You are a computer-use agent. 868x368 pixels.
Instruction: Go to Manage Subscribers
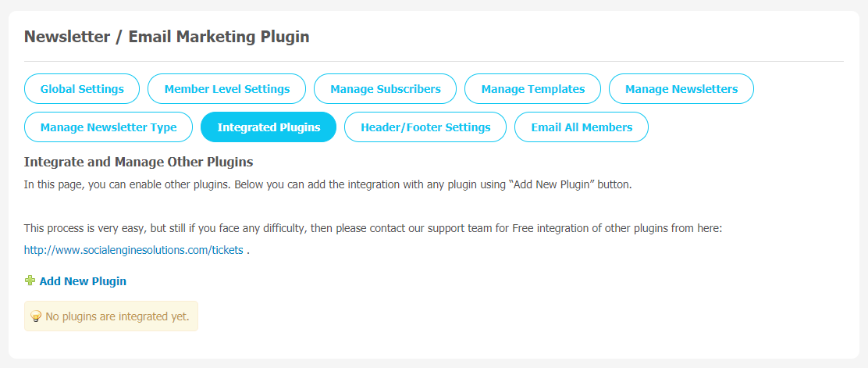pyautogui.click(x=386, y=88)
